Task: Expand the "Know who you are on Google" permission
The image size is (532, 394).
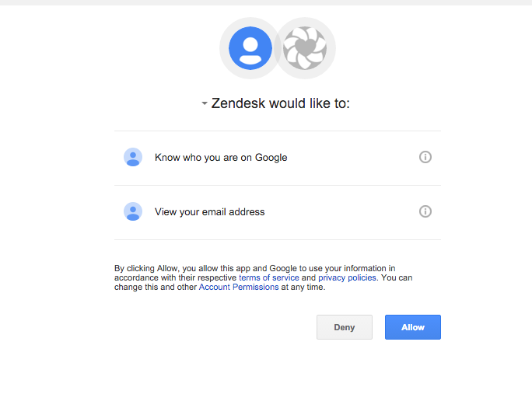Action: point(221,158)
